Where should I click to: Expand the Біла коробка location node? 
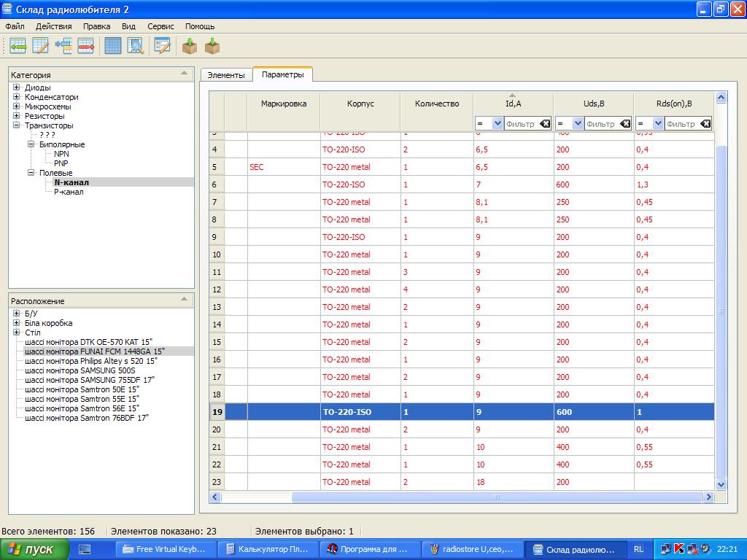click(x=16, y=323)
